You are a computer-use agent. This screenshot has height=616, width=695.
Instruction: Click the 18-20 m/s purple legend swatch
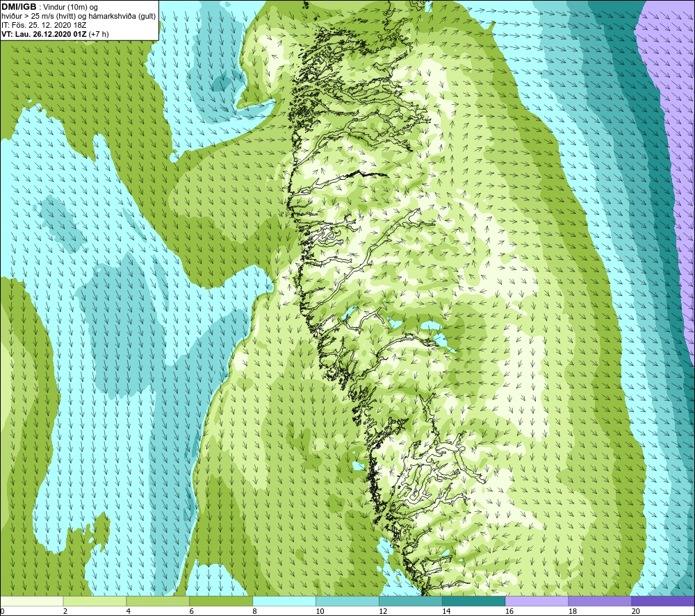(x=600, y=601)
